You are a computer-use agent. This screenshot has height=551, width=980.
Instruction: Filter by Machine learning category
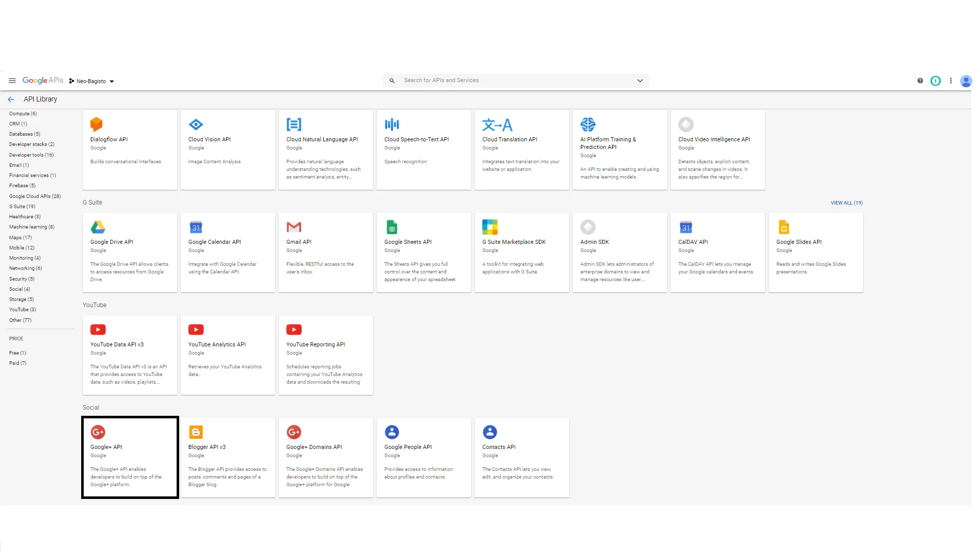[x=32, y=227]
